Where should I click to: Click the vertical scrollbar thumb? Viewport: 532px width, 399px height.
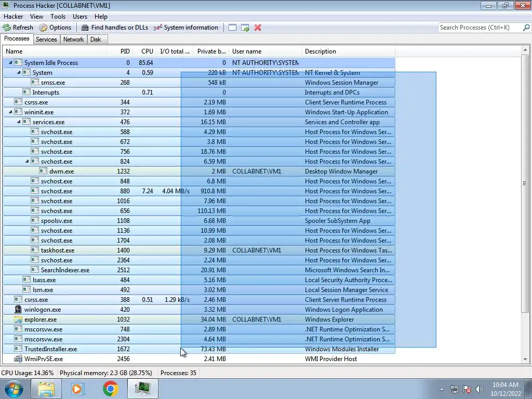(525, 183)
